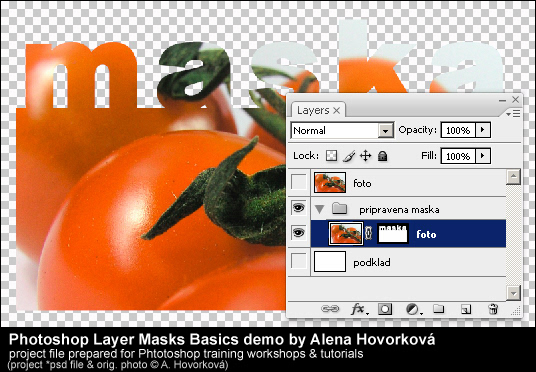
Task: Click the layers scrollbar up arrow
Action: tap(513, 177)
